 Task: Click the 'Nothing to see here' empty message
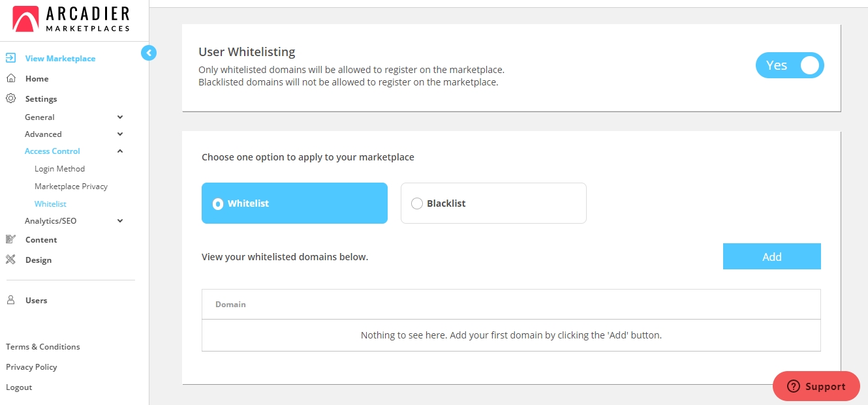[511, 335]
